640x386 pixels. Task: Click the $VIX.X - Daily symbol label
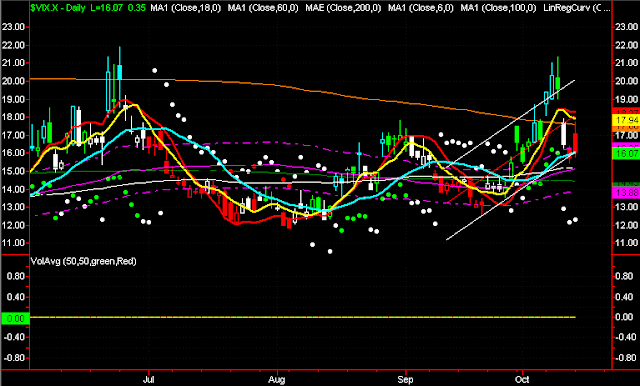click(57, 8)
